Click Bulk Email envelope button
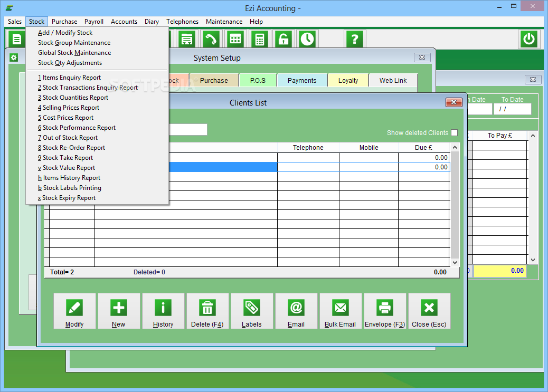Screen dimensions: 548x392 (341, 311)
